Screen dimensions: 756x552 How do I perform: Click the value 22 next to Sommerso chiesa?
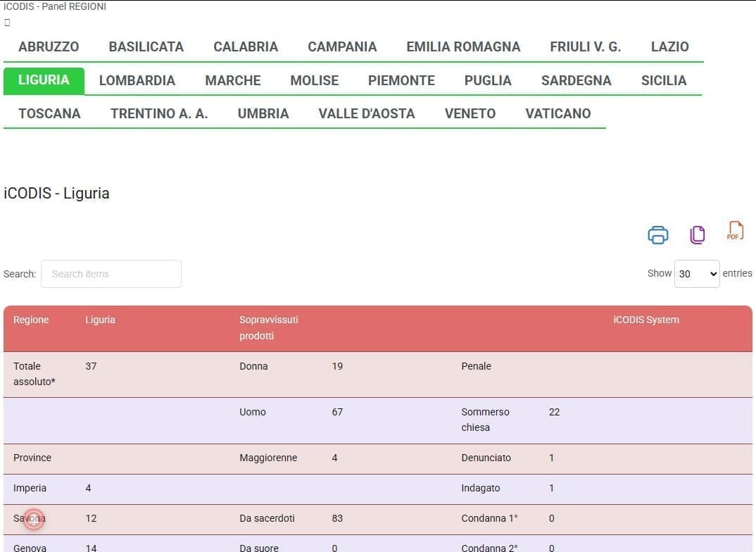pos(555,412)
